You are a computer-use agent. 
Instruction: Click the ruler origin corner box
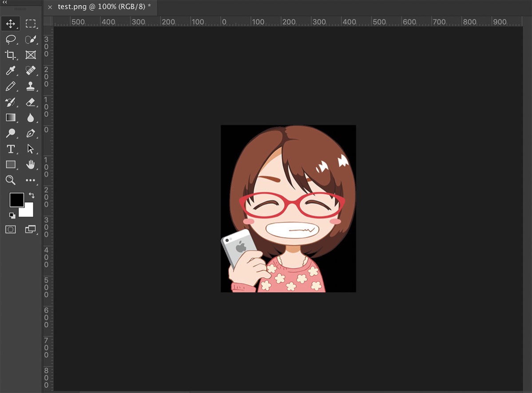point(48,21)
